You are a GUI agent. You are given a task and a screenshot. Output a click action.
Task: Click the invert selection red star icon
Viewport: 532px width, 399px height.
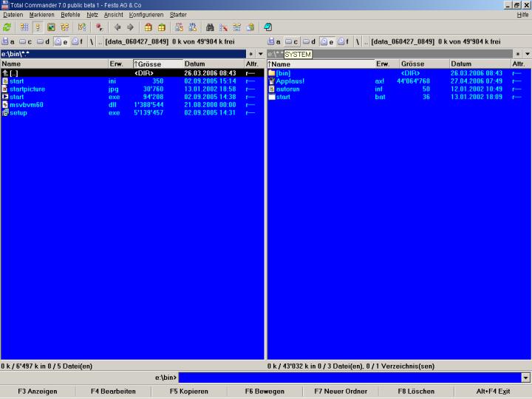coord(99,27)
